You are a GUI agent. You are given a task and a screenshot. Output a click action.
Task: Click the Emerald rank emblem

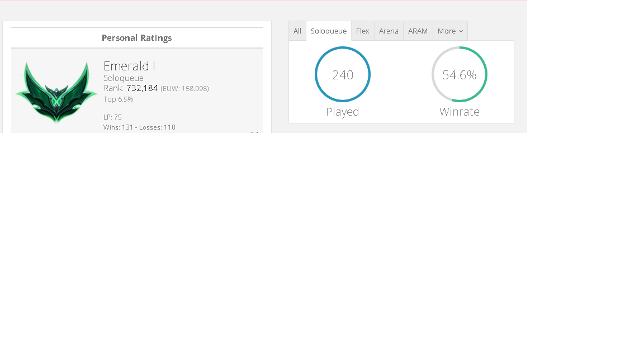point(56,92)
